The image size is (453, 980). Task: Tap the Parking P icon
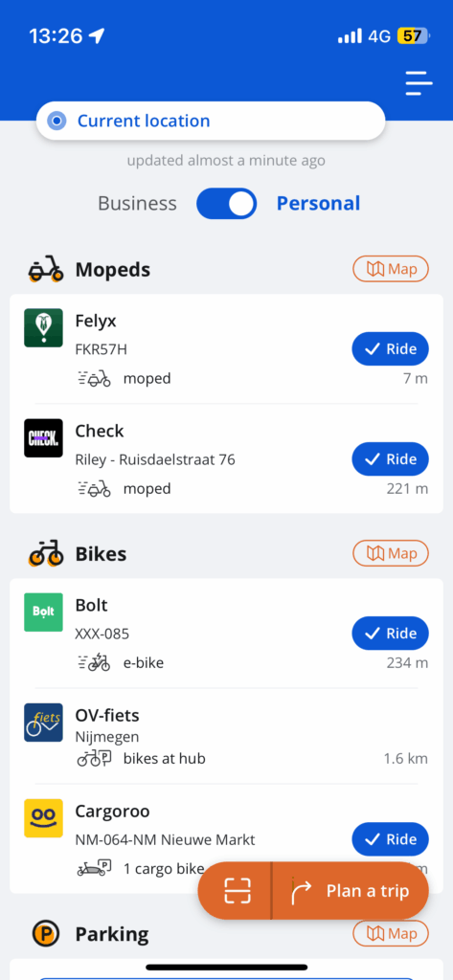pos(46,934)
